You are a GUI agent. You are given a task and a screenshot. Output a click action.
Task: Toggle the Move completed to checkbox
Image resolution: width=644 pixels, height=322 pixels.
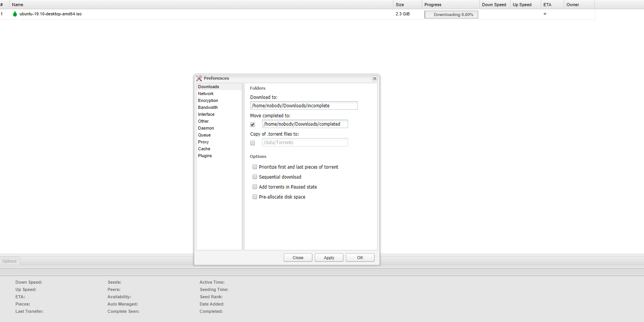pyautogui.click(x=253, y=125)
